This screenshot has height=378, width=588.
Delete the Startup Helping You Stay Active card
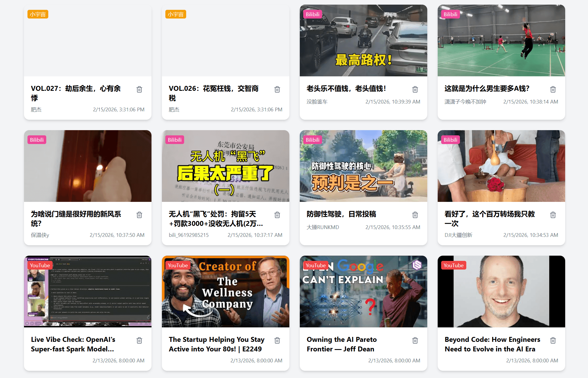point(277,340)
